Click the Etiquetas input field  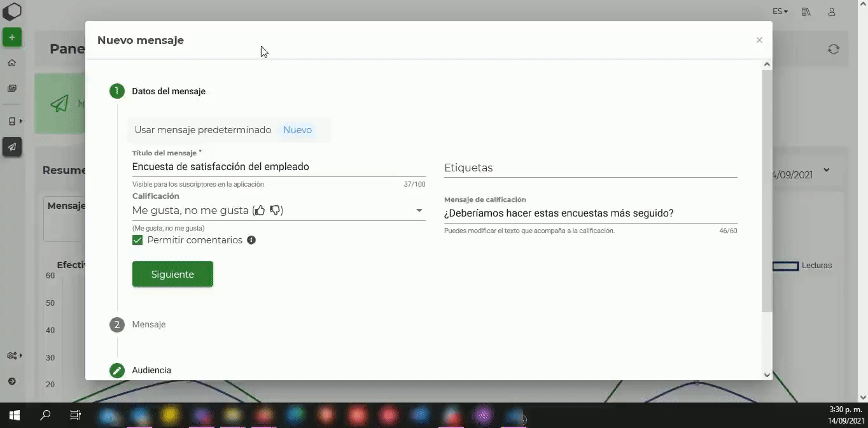[x=590, y=168]
